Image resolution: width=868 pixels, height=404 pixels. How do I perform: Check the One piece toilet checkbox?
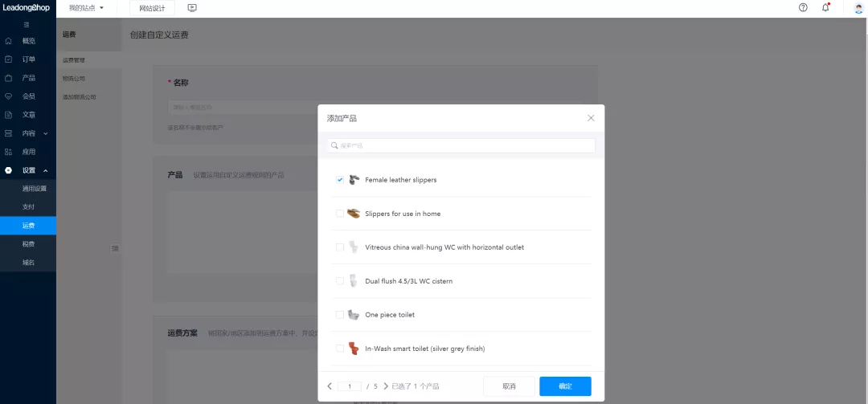click(340, 315)
